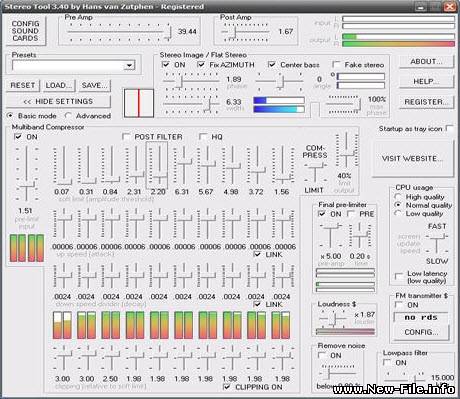Click soft limit slider valued 6.31
Image resolution: width=460 pixels, height=399 pixels.
(183, 166)
